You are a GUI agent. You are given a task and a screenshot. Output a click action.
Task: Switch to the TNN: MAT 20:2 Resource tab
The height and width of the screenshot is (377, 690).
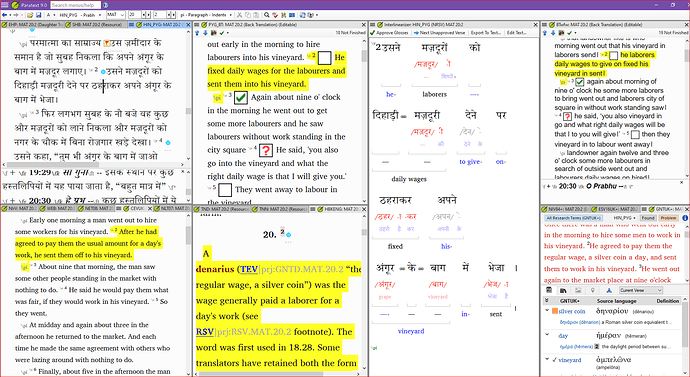281,209
